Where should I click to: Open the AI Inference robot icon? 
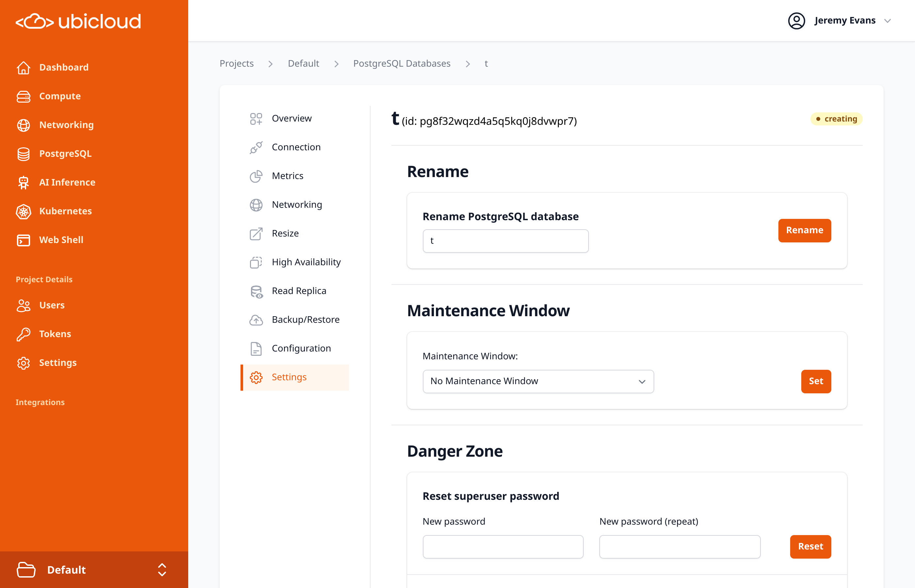click(23, 183)
